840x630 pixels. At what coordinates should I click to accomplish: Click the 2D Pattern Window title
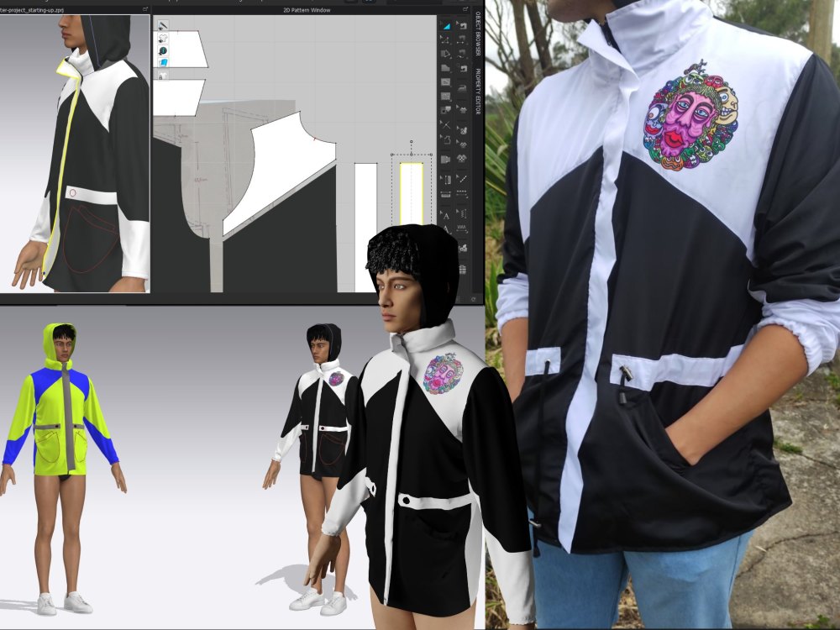(x=307, y=10)
